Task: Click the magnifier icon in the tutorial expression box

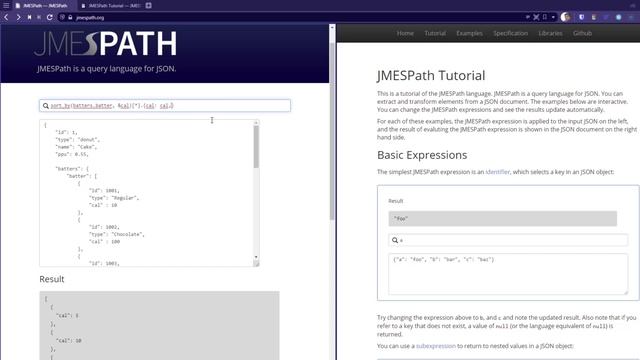Action: (x=395, y=240)
